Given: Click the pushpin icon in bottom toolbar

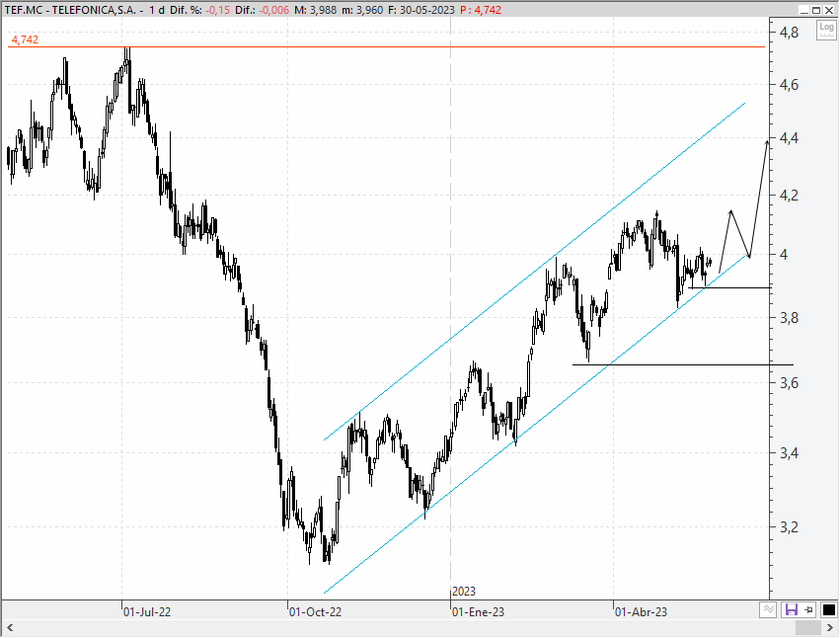Looking at the screenshot, I should click(809, 609).
